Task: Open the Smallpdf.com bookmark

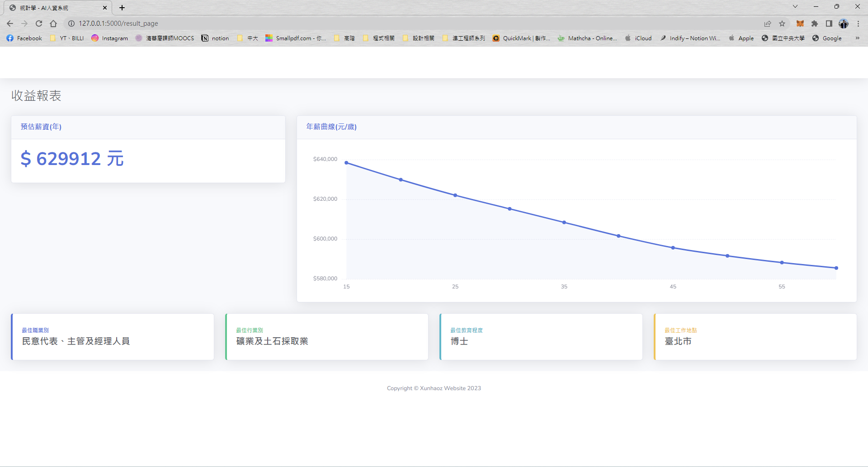Action: click(296, 38)
